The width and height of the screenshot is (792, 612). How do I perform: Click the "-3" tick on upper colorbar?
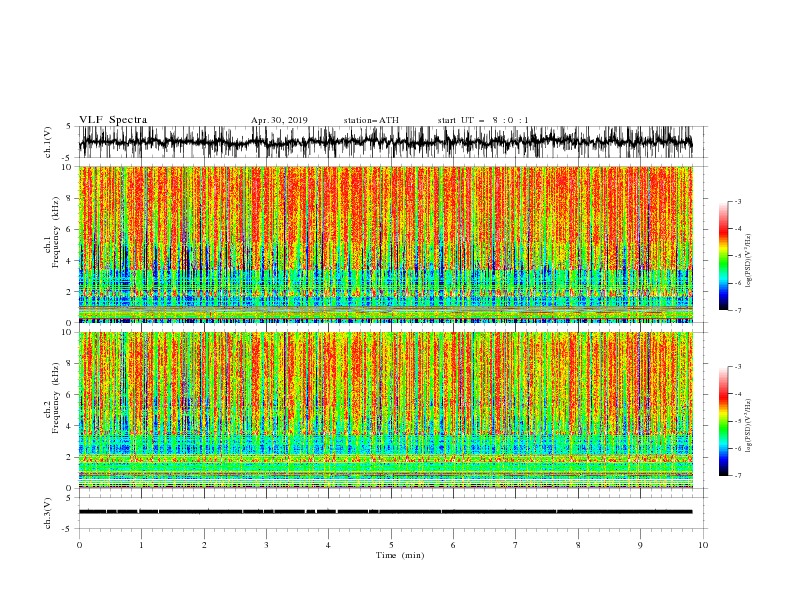738,201
